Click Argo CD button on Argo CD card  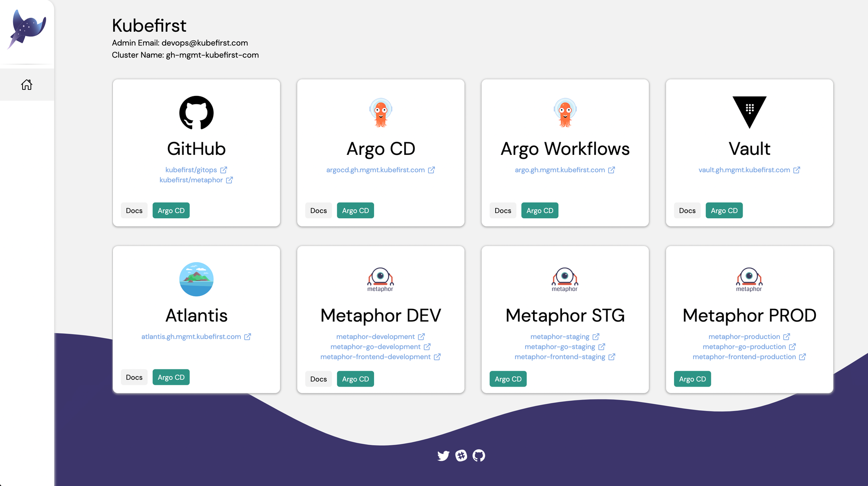point(355,210)
